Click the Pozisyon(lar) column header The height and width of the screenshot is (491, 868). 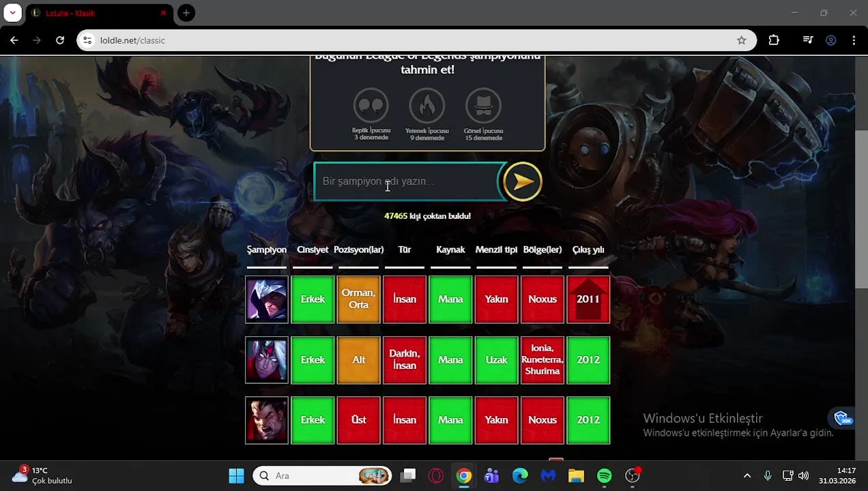click(358, 250)
